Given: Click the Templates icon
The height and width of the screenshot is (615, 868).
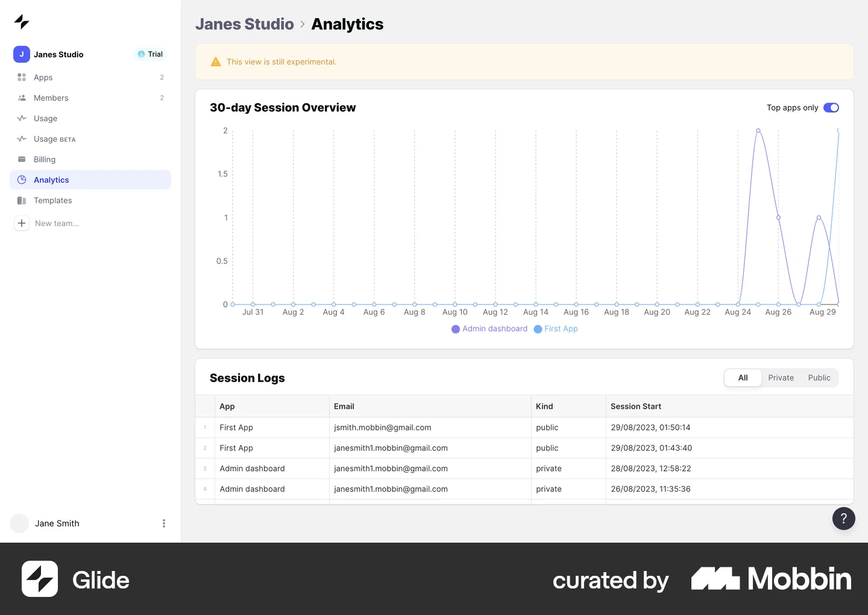Looking at the screenshot, I should [22, 200].
